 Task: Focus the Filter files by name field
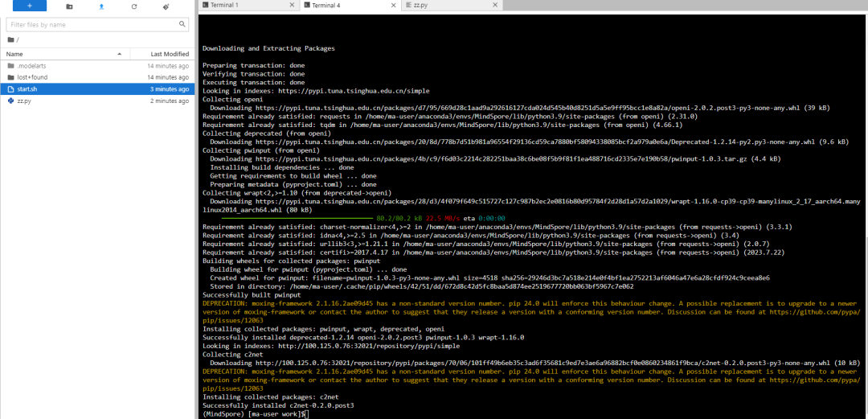tap(97, 24)
